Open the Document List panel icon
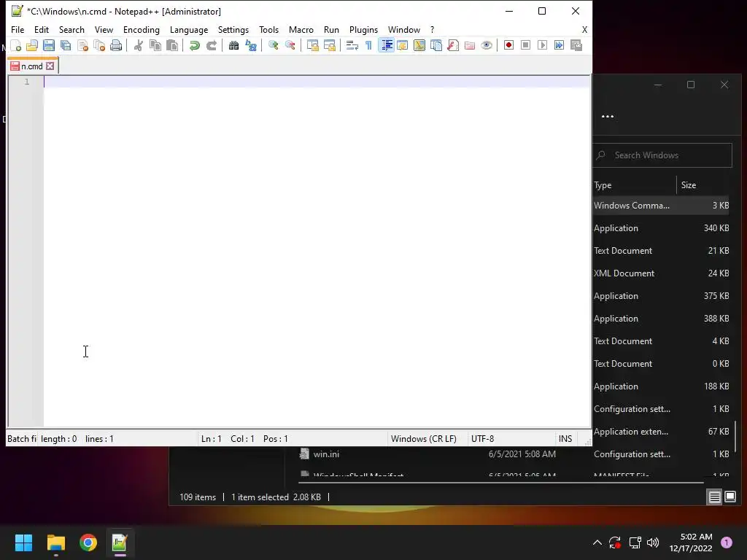 tap(436, 45)
